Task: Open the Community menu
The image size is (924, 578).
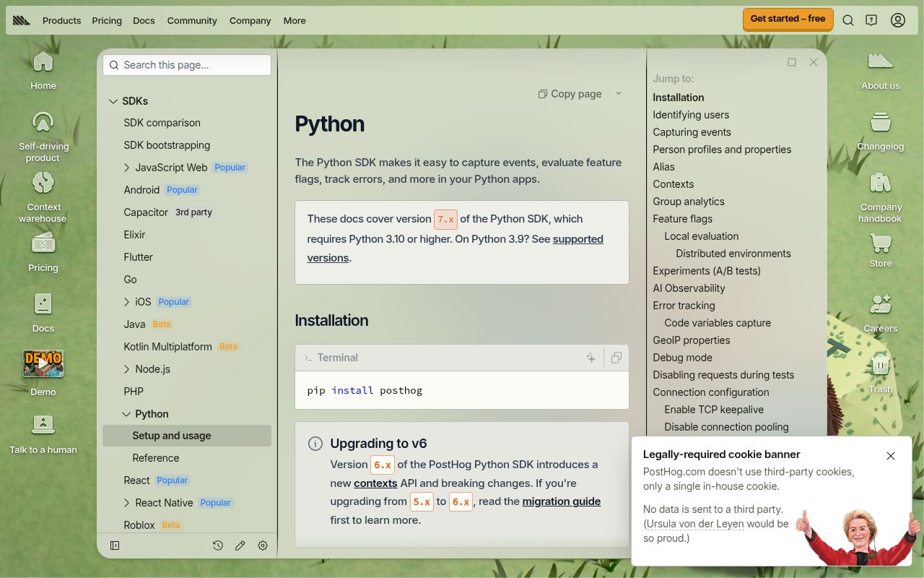Action: point(192,20)
